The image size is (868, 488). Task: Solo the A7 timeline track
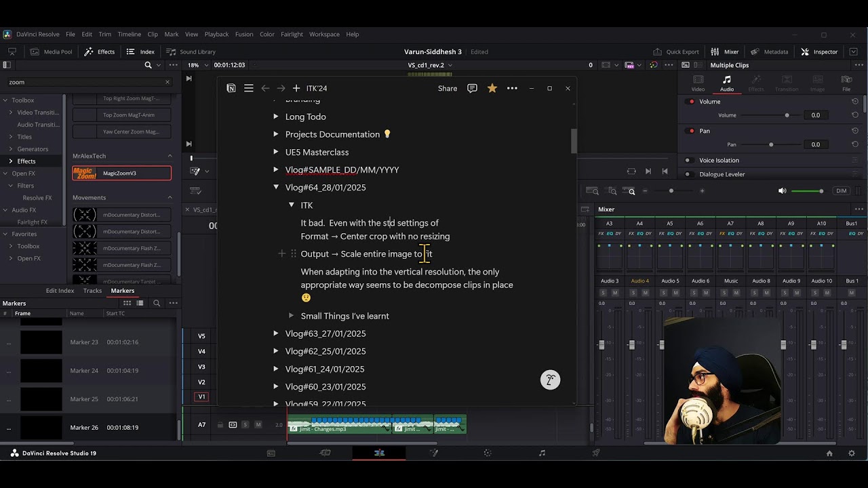pyautogui.click(x=245, y=425)
